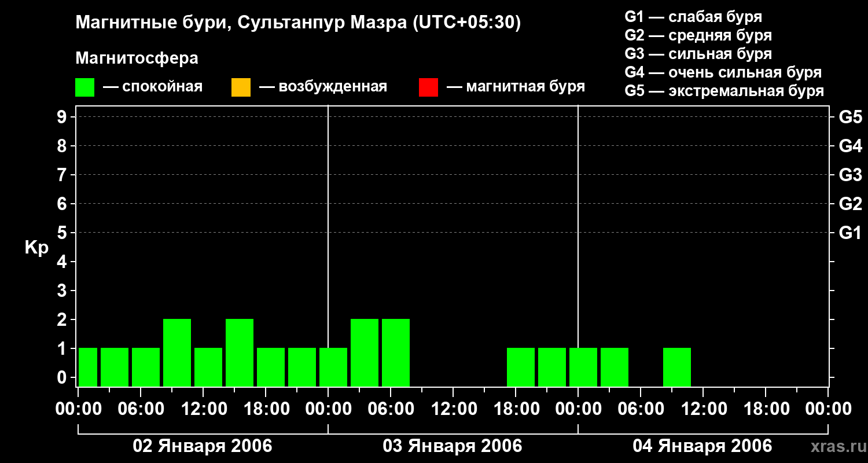Click the red 'магнитная буря' legend swatch
Viewport: 868px width, 463px height.
click(428, 87)
